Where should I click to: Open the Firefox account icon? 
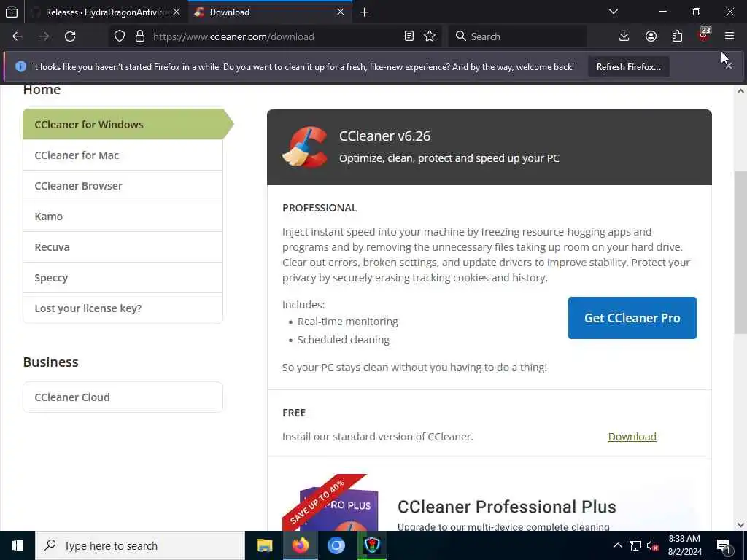(651, 36)
